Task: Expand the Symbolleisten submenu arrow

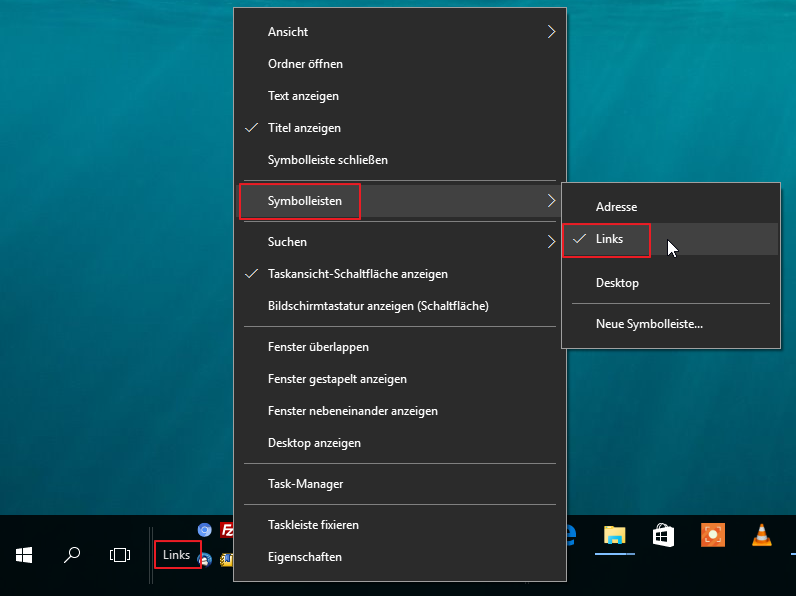Action: 551,201
